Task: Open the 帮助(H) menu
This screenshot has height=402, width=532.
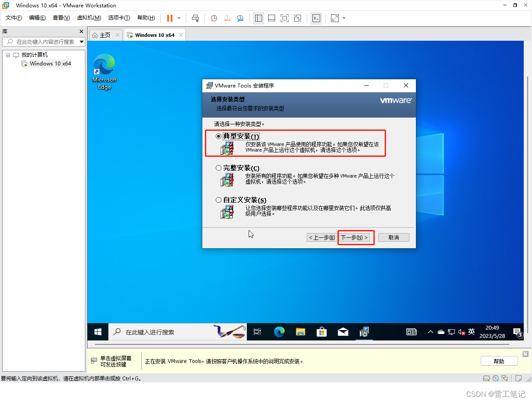Action: [x=146, y=18]
